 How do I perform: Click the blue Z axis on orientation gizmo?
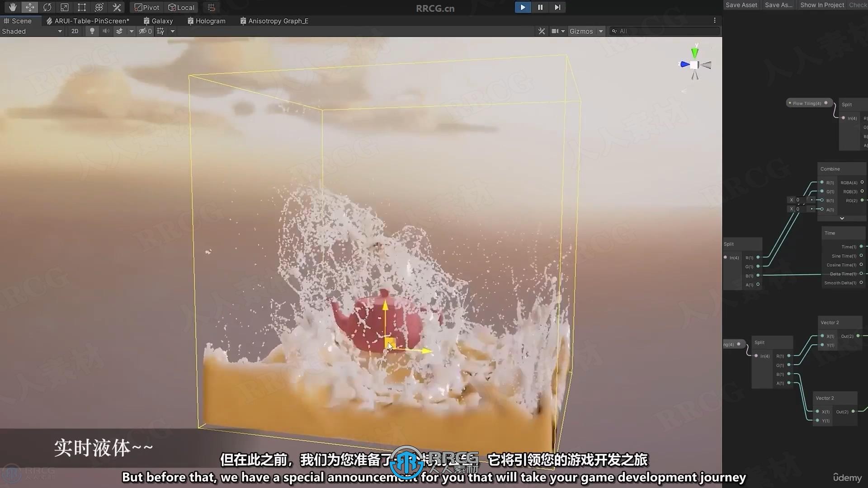pos(684,65)
